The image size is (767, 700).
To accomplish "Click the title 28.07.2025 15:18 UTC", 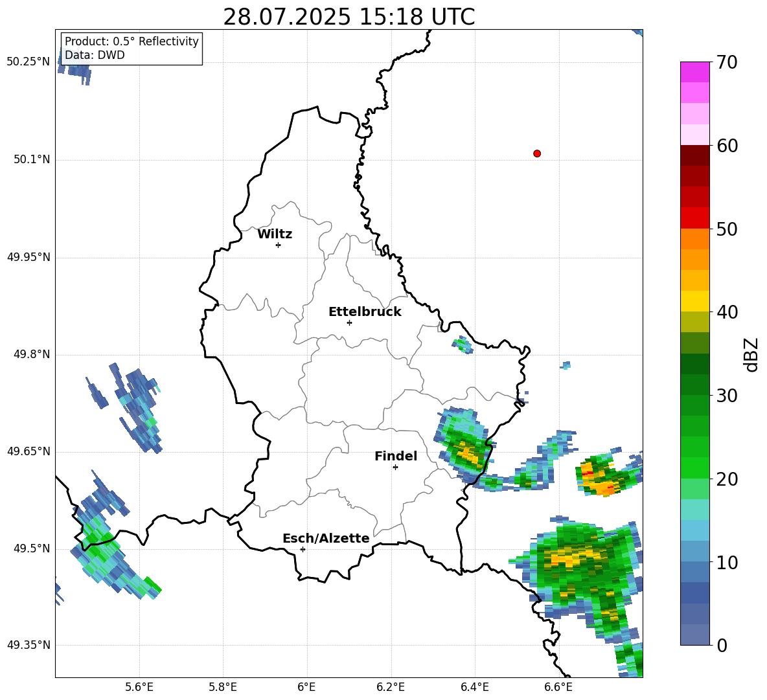I will (349, 17).
